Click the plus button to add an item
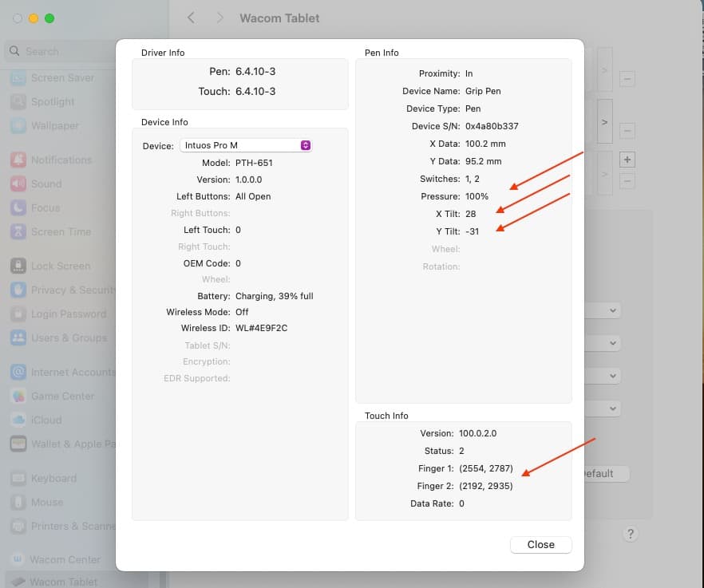 (x=627, y=160)
